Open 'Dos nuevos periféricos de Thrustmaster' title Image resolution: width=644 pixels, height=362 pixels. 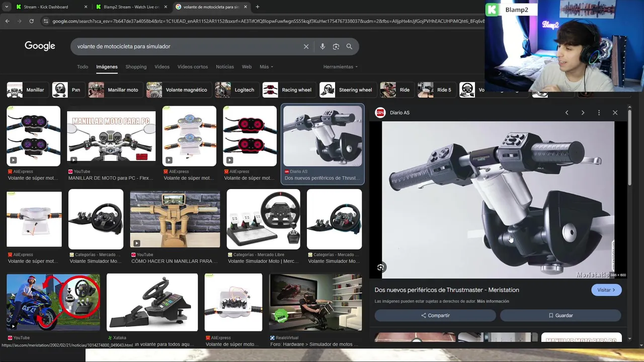[x=447, y=290]
